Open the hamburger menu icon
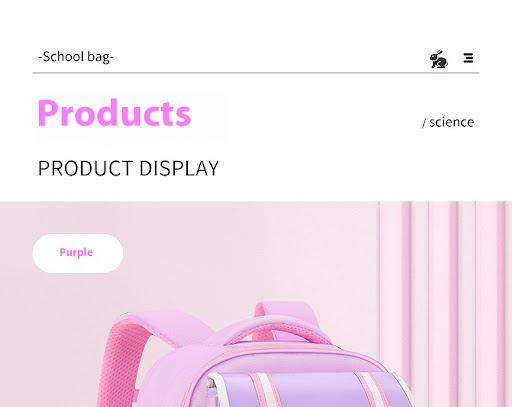The image size is (512, 407). [468, 58]
